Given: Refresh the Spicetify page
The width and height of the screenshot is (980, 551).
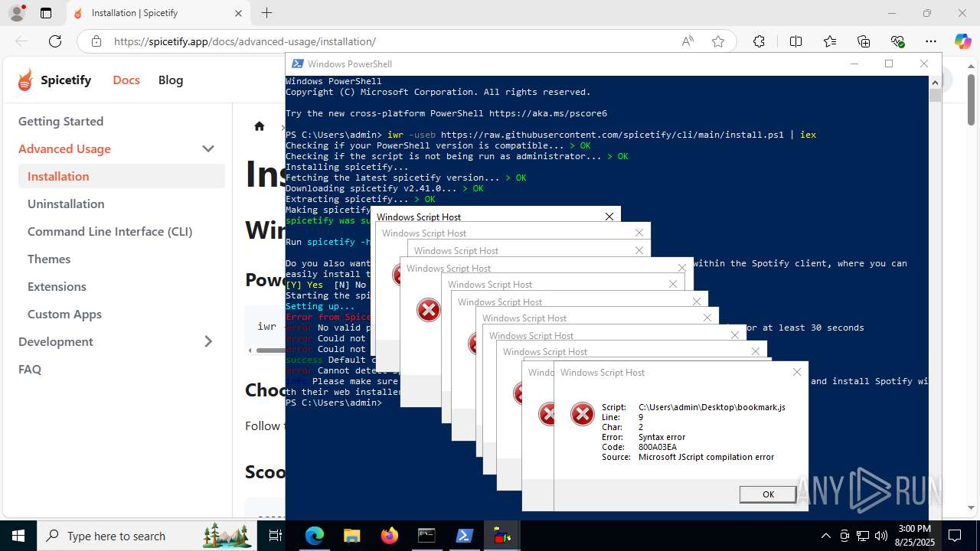Looking at the screenshot, I should tap(55, 41).
